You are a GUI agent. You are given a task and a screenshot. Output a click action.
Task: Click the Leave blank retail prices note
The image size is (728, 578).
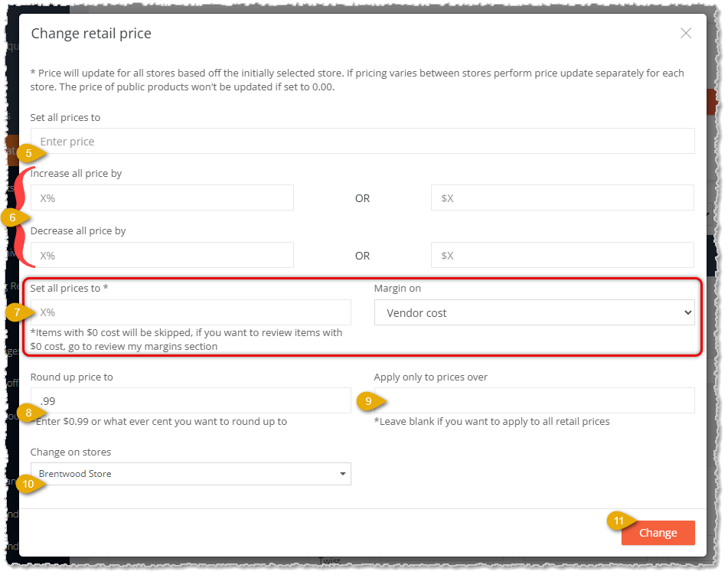pyautogui.click(x=491, y=422)
